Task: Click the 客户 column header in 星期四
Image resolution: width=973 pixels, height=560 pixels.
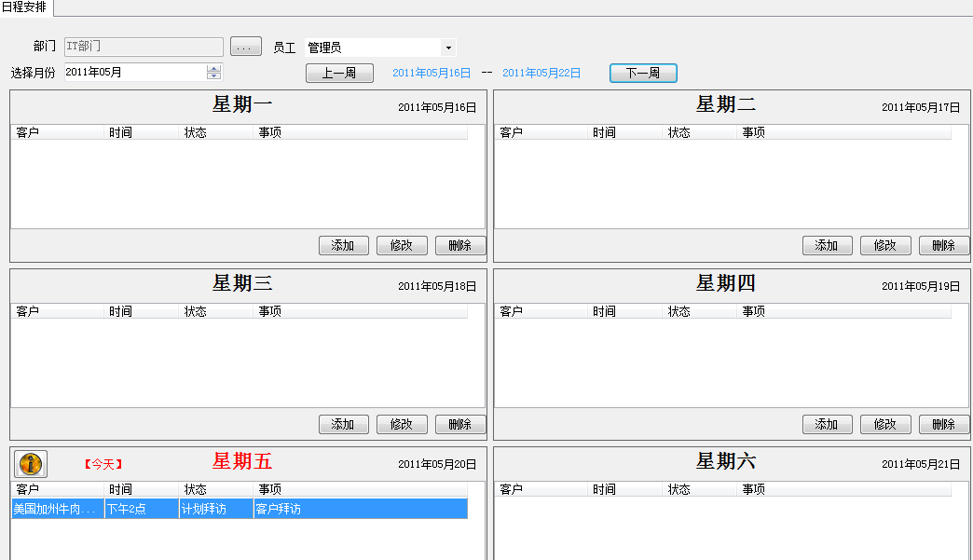Action: pyautogui.click(x=541, y=311)
